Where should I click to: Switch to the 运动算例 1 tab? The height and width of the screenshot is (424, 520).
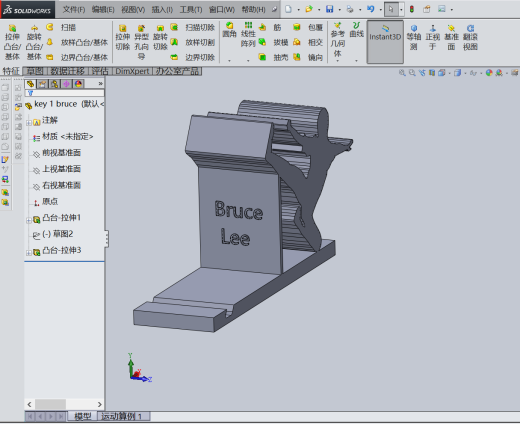tap(124, 416)
